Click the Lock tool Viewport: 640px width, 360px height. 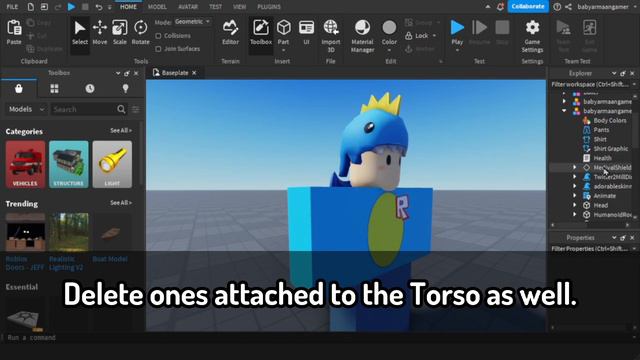417,36
